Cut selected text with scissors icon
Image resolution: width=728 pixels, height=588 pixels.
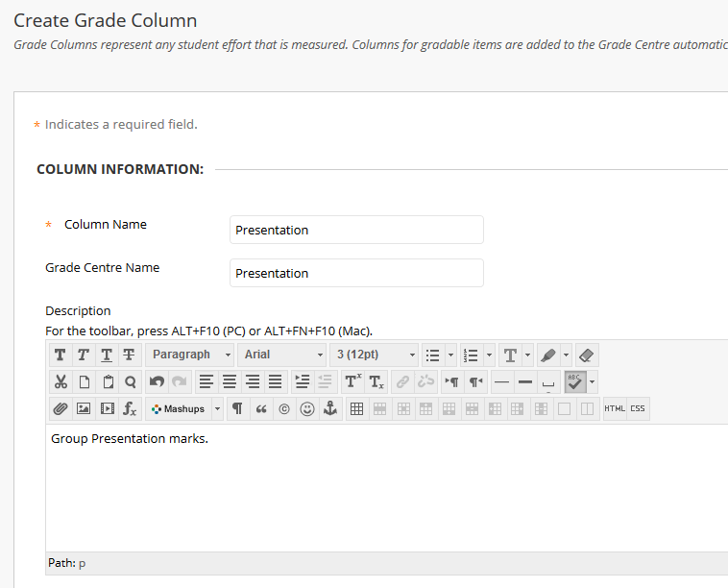pyautogui.click(x=61, y=382)
